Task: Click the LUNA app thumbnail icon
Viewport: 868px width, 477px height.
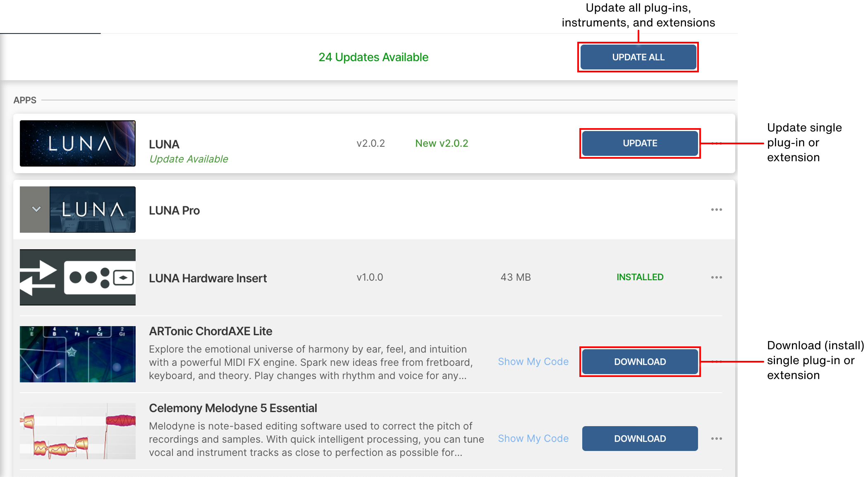Action: [x=77, y=143]
